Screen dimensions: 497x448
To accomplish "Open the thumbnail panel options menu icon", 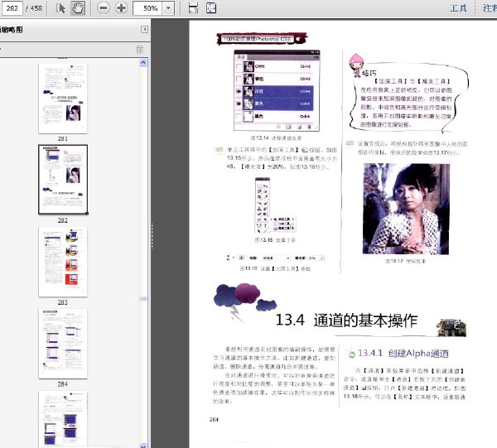I will pyautogui.click(x=139, y=50).
